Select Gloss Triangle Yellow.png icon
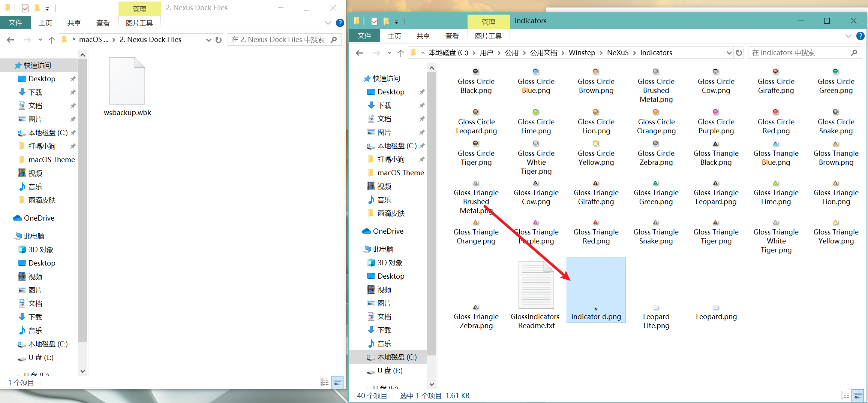Image resolution: width=868 pixels, height=403 pixels. pos(835,222)
